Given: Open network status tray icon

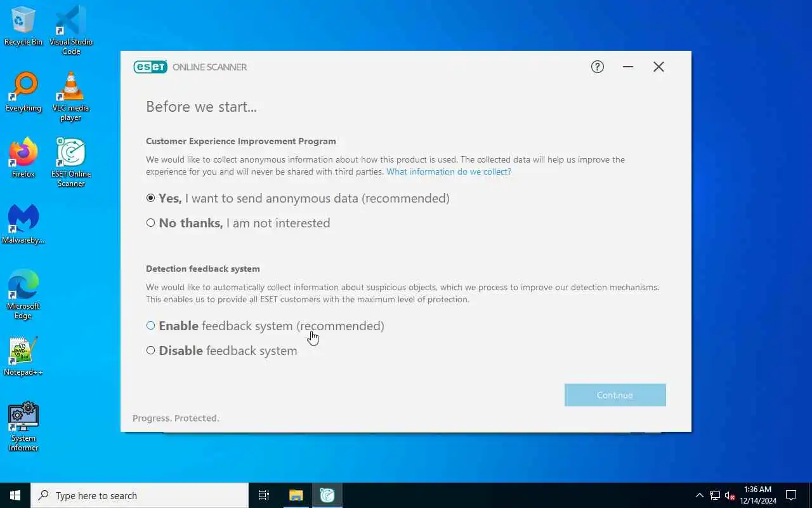Looking at the screenshot, I should click(715, 495).
